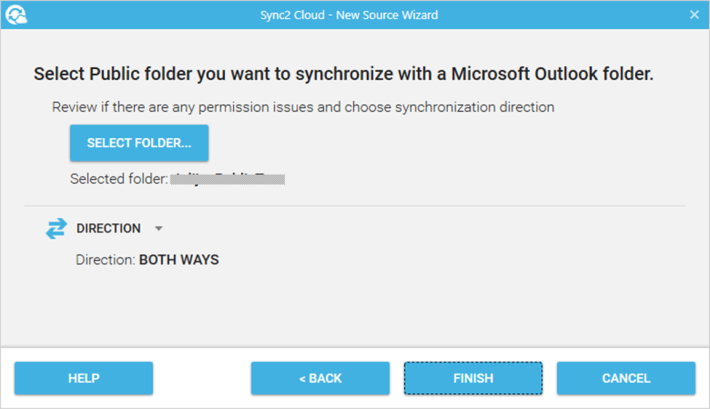Click empty area below the direction setting
Viewport: 710px width, 409px height.
coord(355,308)
